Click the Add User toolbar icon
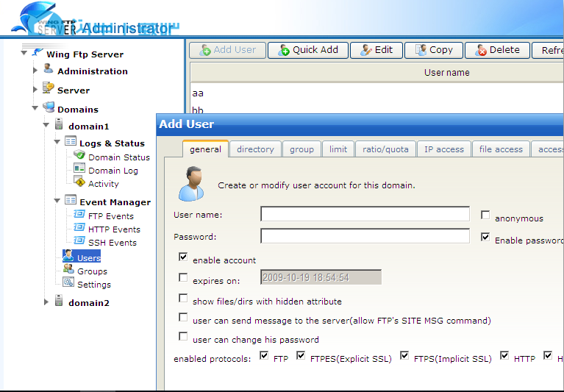Screen dimensions: 564x392 click(205, 50)
